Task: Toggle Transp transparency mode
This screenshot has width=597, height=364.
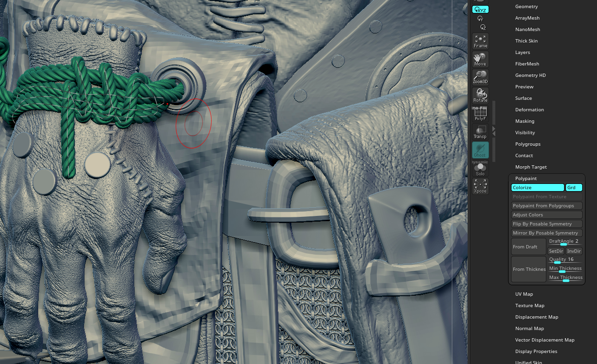Action: pos(480,132)
